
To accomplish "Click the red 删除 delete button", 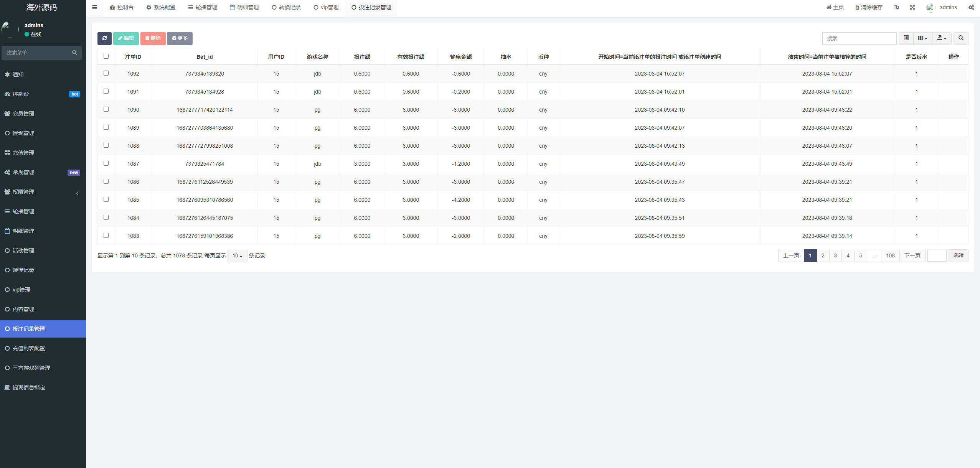I will [153, 38].
